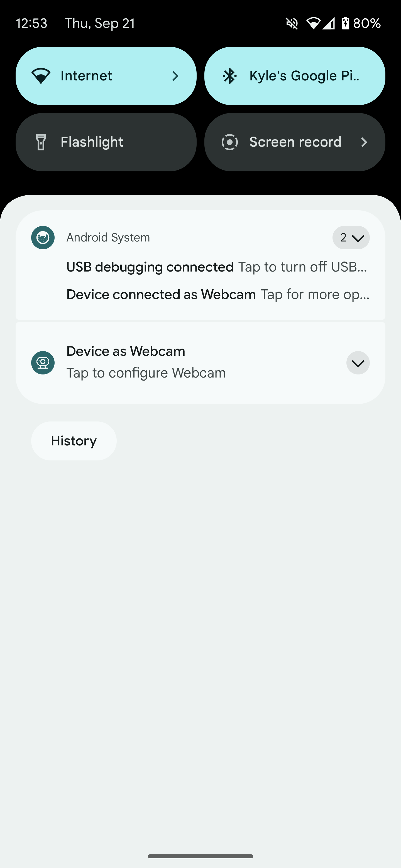Tap the screen record circle icon
The image size is (401, 868).
pyautogui.click(x=230, y=142)
